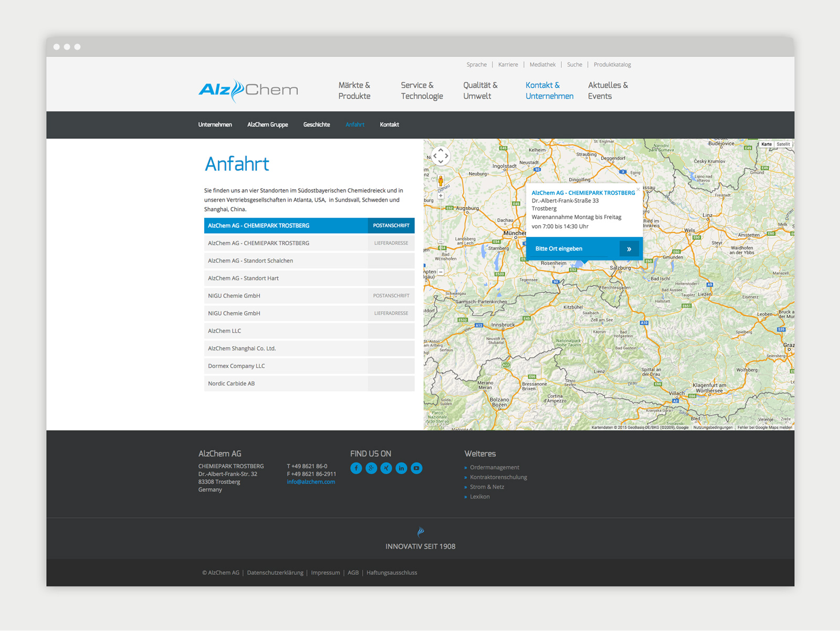Screen dimensions: 840x631
Task: Select AlzChem AG - Standort Schalchen row
Action: (309, 261)
